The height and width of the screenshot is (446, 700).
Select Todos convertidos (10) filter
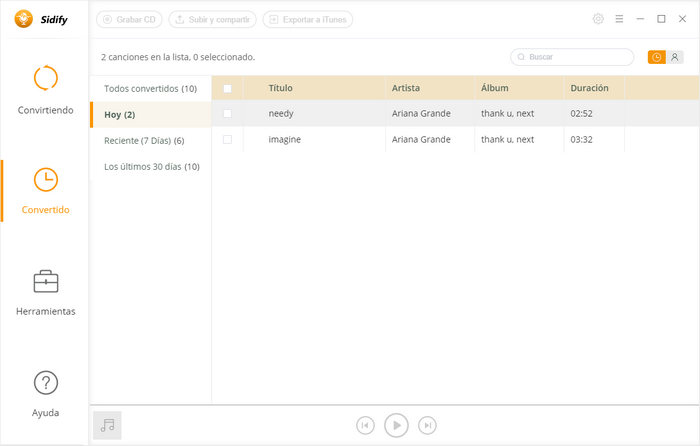(x=150, y=88)
